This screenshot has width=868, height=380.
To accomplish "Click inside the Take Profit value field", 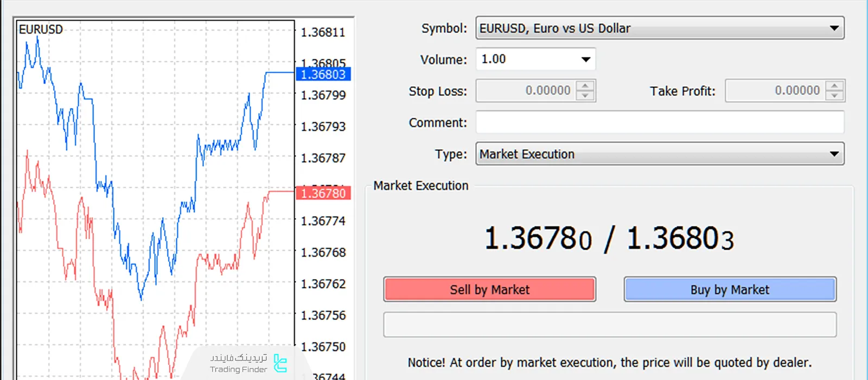I will coord(775,91).
